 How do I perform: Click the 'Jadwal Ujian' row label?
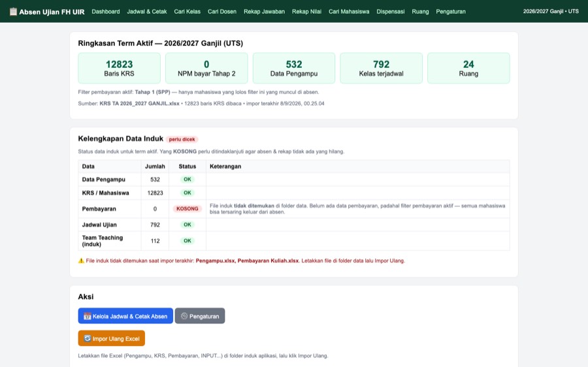[99, 225]
